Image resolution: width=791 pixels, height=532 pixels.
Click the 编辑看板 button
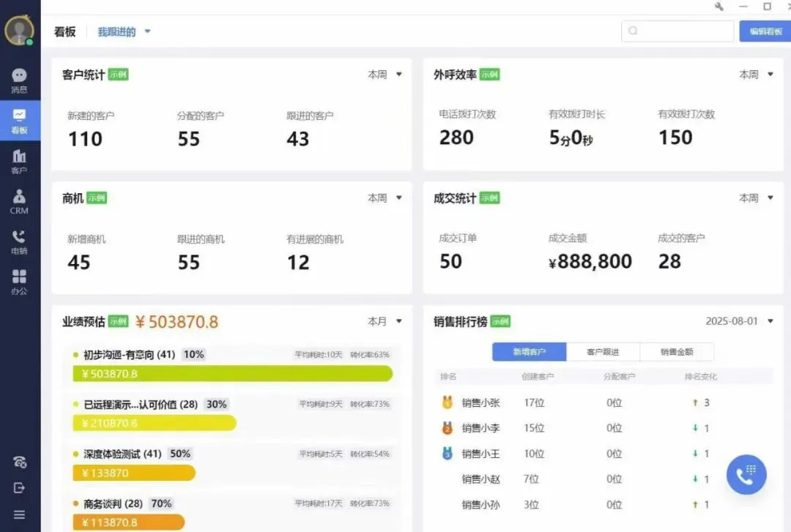click(766, 31)
